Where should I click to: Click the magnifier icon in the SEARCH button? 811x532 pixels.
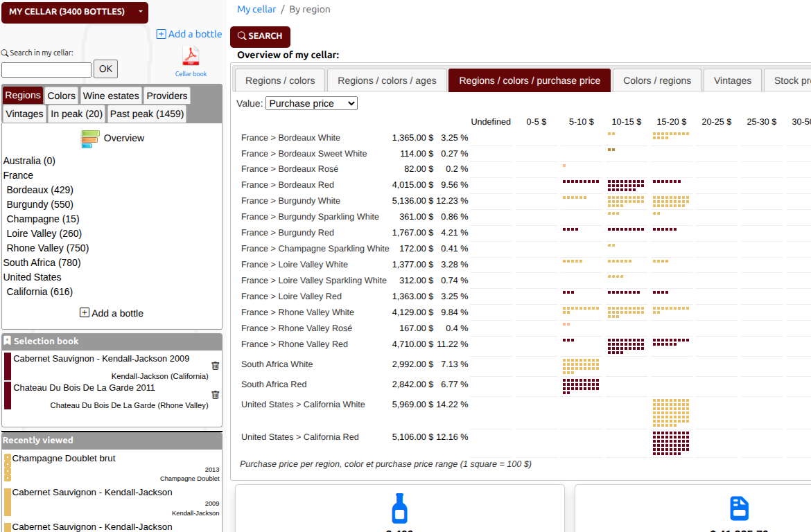pyautogui.click(x=241, y=36)
